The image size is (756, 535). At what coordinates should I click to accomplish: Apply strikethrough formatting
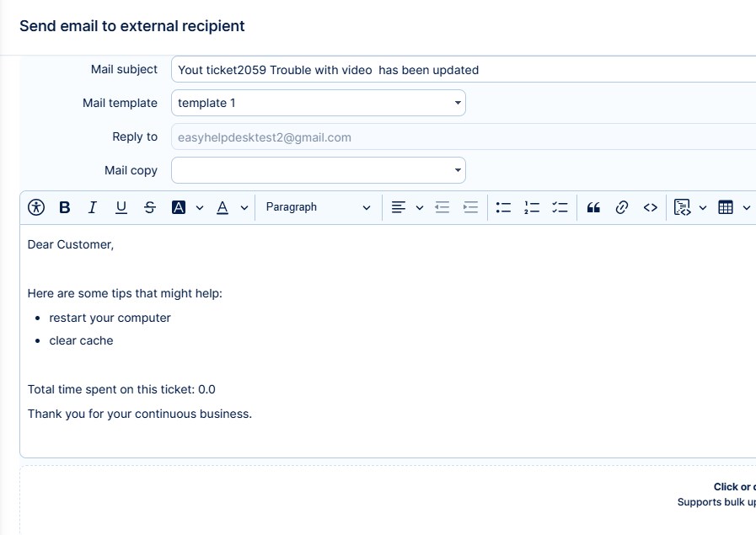[150, 207]
